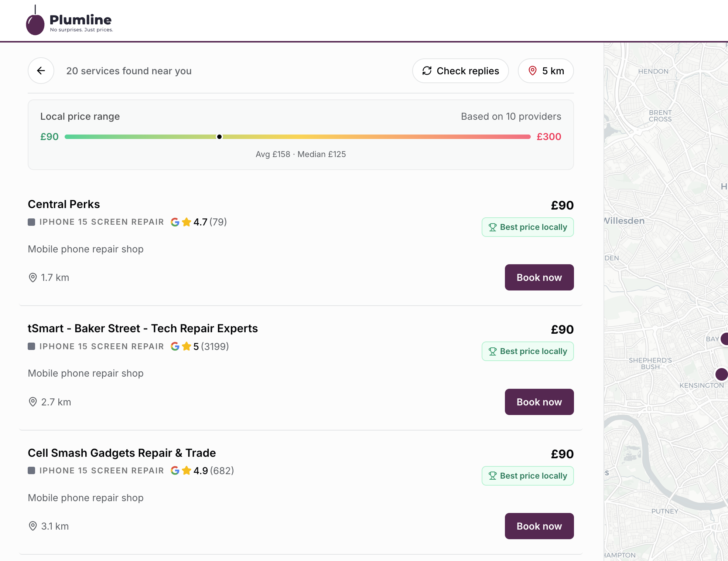Screen dimensions: 728x561
Task: Book now for Central Perks
Action: [x=539, y=278]
